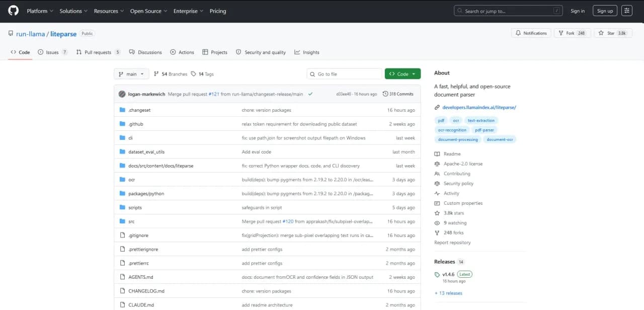Open the Solutions menu in header
The height and width of the screenshot is (310, 644).
point(73,11)
